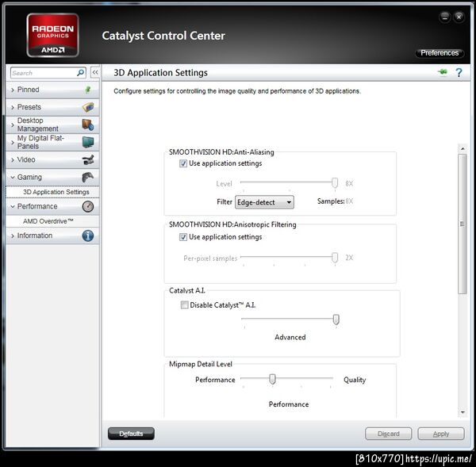
Task: Click the Digital Flat-Panels monitor icon
Action: tap(88, 142)
